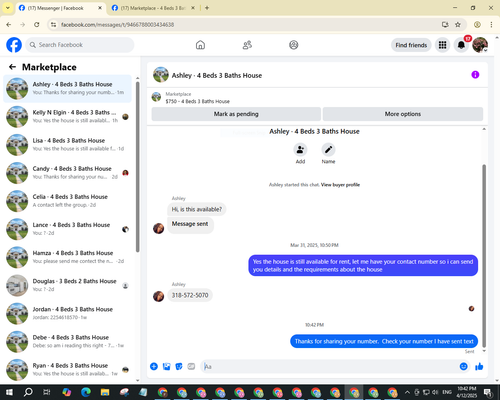Send a thumbs up like
This screenshot has width=500, height=400.
[479, 367]
